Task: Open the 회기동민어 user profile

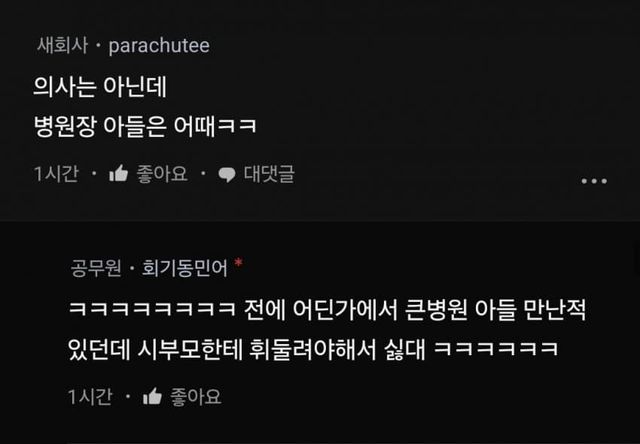Action: click(x=184, y=268)
